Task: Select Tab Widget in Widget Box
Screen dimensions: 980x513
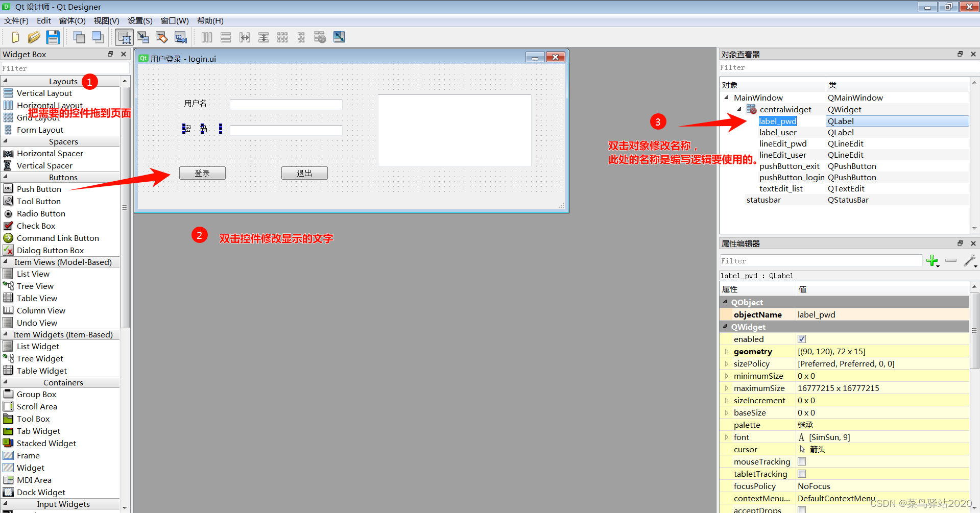Action: point(38,431)
